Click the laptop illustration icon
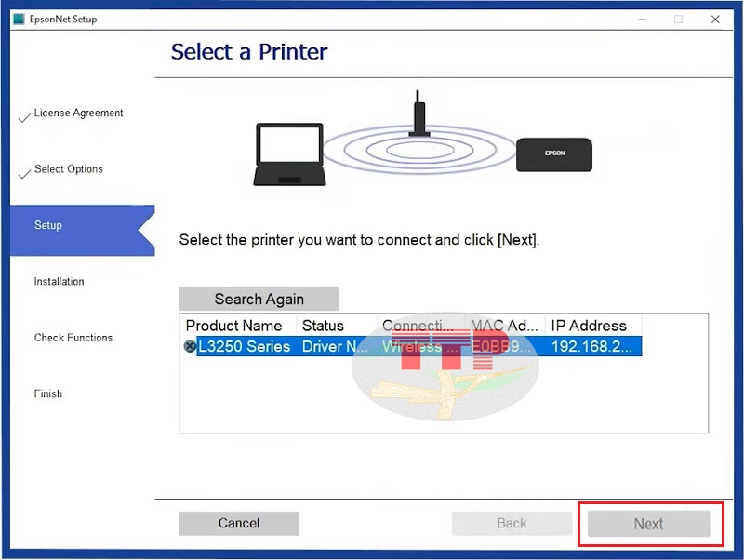 289,154
